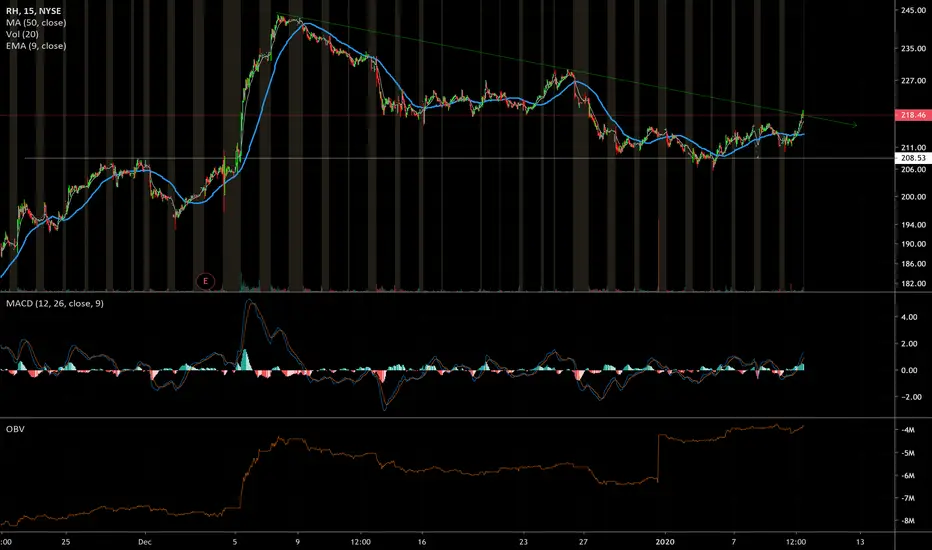Open the MACD (12, 26, close, 9) legend
932x550 pixels.
[55, 304]
